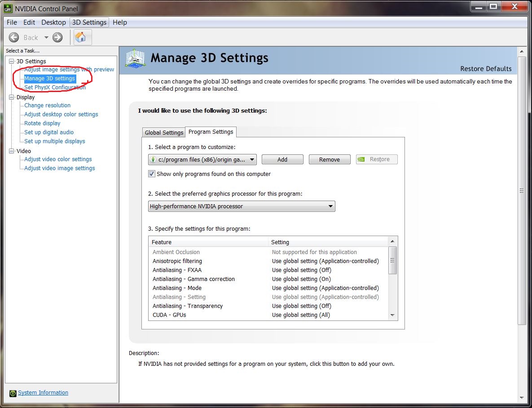Open Adjust video image settings
The height and width of the screenshot is (408, 532).
[x=59, y=168]
